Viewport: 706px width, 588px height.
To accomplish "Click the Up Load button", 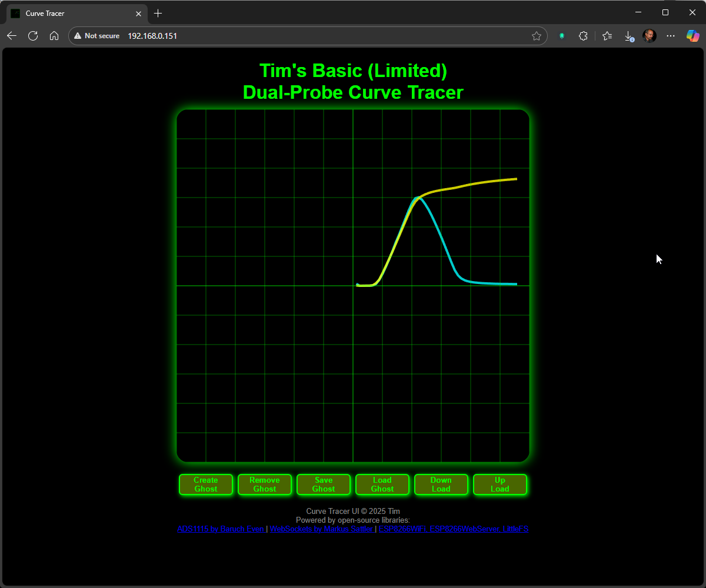I will 500,485.
